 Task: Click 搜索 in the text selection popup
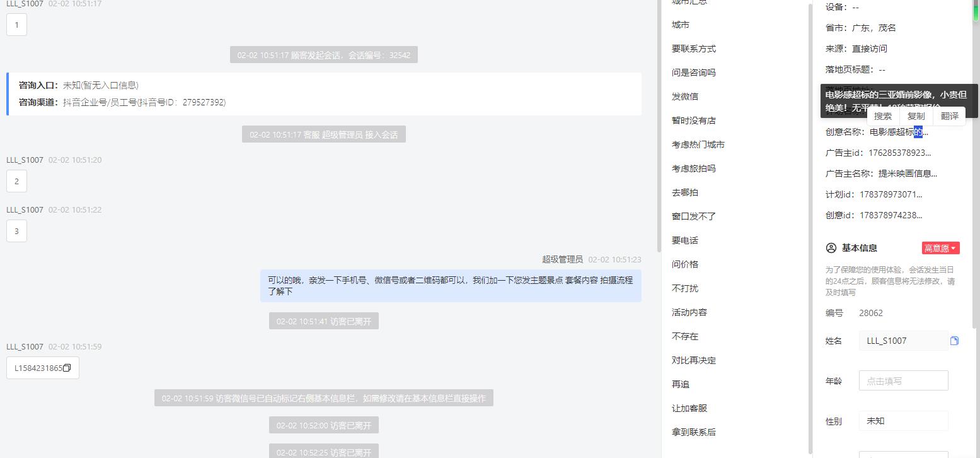[x=883, y=116]
